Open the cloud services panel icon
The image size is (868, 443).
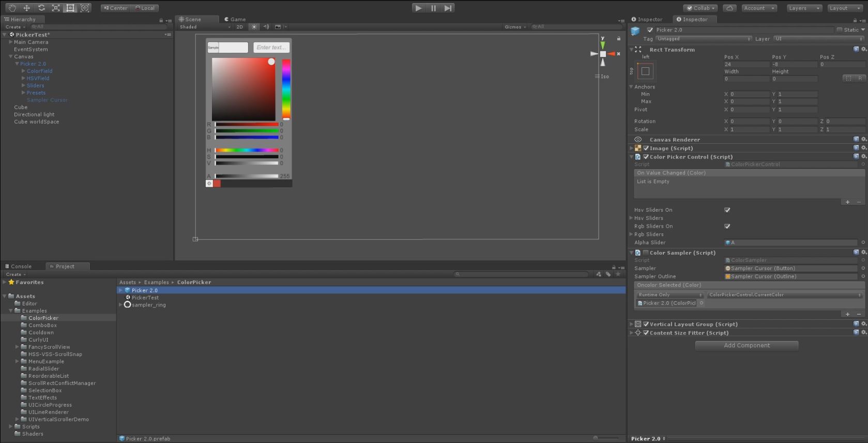(729, 8)
